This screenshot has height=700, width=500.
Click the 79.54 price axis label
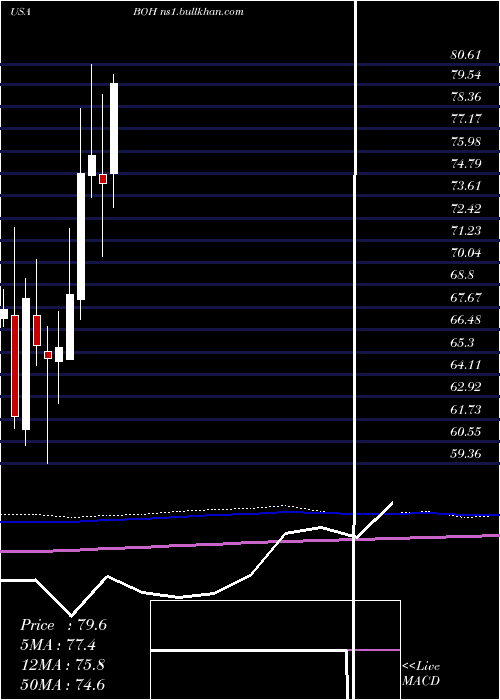point(466,74)
